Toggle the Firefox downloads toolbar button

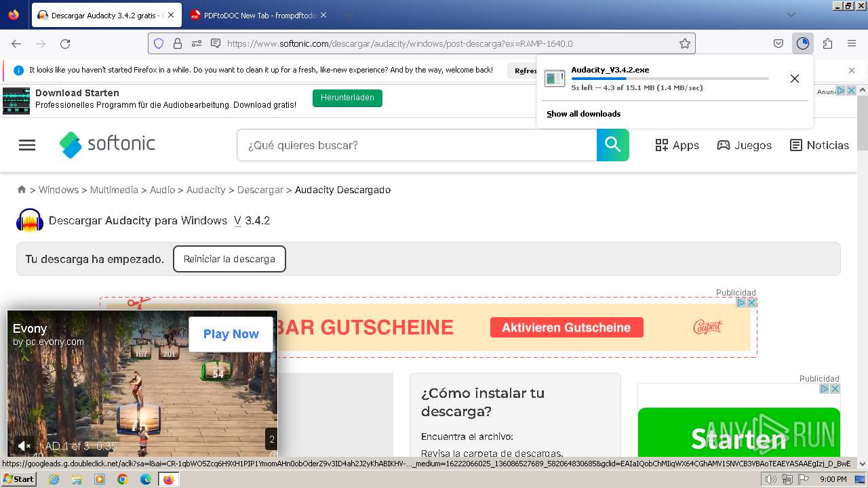[x=803, y=43]
